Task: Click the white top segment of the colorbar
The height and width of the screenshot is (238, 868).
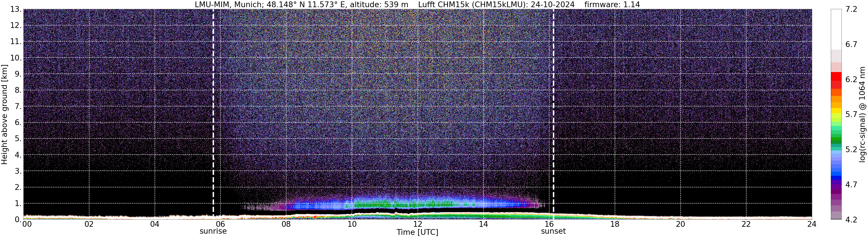Action: click(x=836, y=29)
